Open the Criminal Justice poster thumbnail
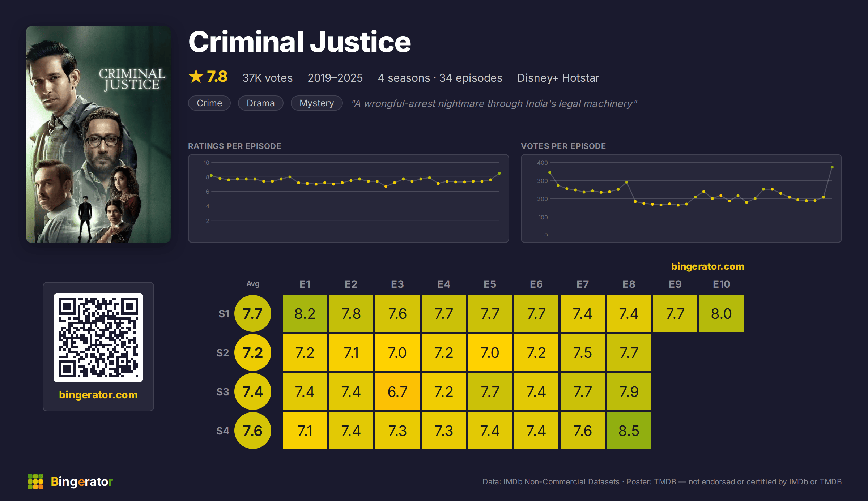The width and height of the screenshot is (868, 501). 98,134
